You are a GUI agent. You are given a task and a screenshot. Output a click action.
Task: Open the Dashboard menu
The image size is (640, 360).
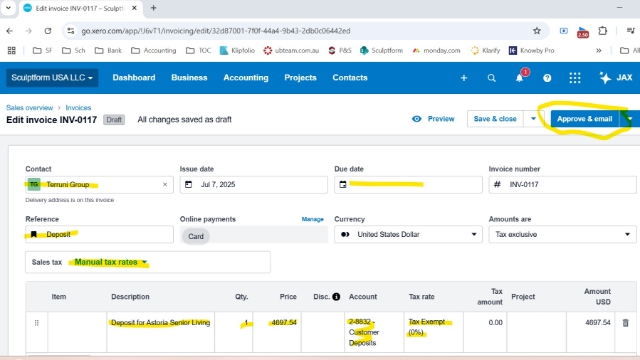coord(134,78)
